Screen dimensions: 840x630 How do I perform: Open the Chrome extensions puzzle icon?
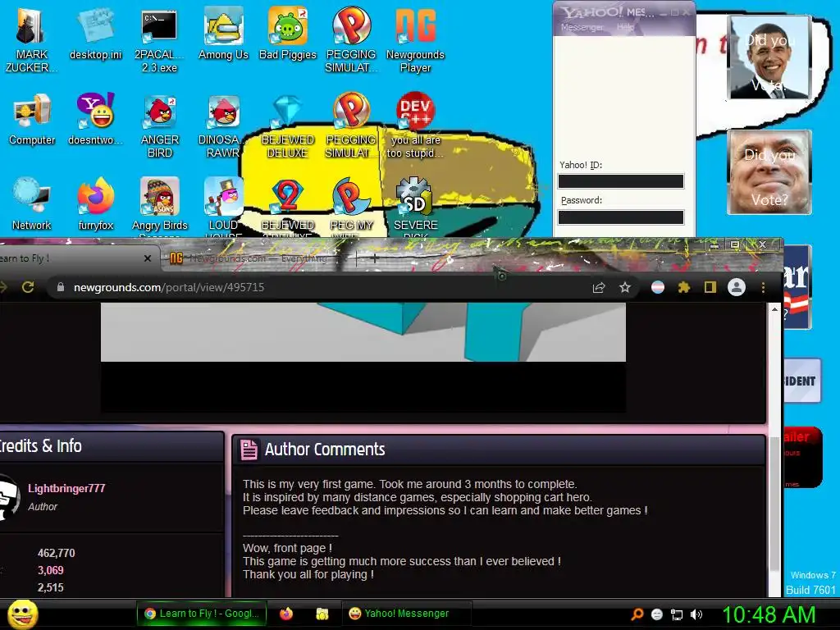point(683,288)
